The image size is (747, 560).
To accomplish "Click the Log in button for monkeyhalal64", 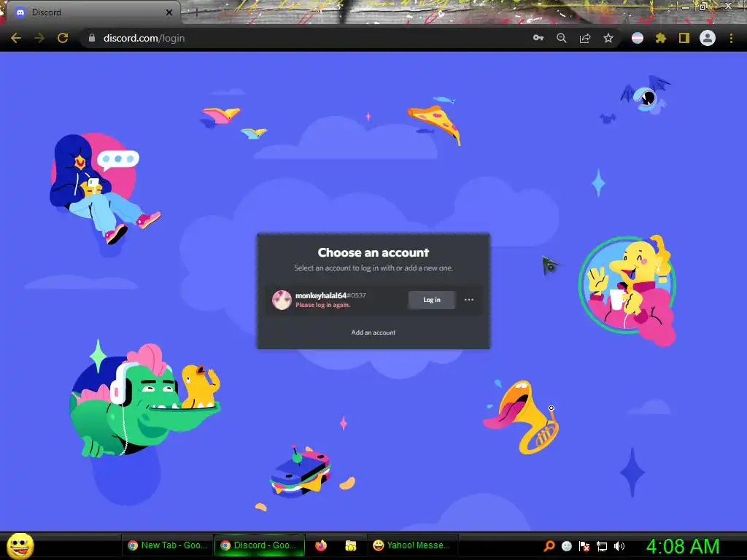I will click(432, 300).
